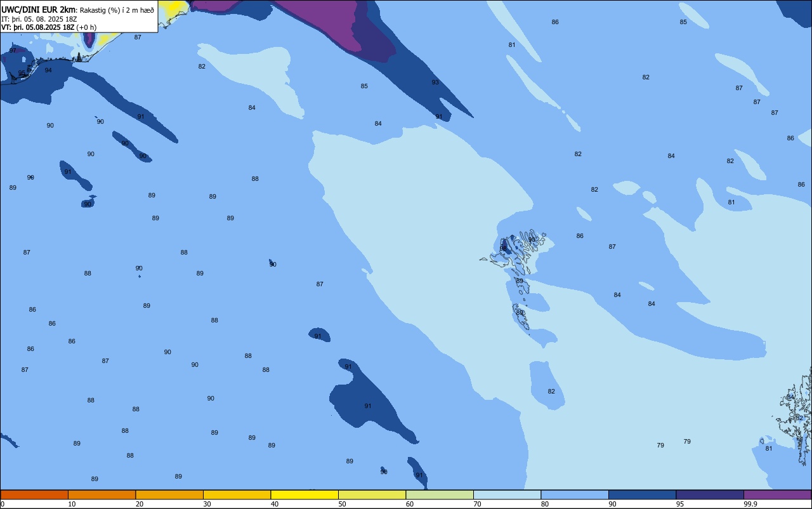Viewport: 812px width, 509px height.
Task: Click the "93" humidity value on the map
Action: click(435, 83)
